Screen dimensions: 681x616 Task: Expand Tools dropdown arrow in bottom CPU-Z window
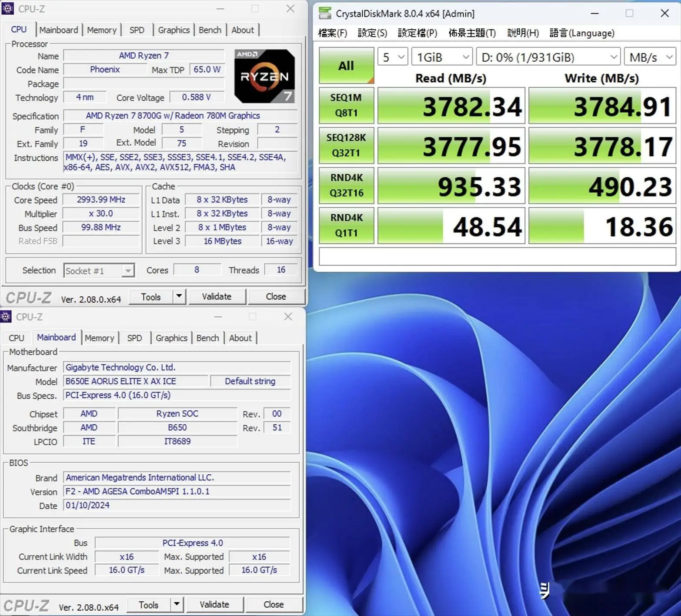pyautogui.click(x=177, y=605)
